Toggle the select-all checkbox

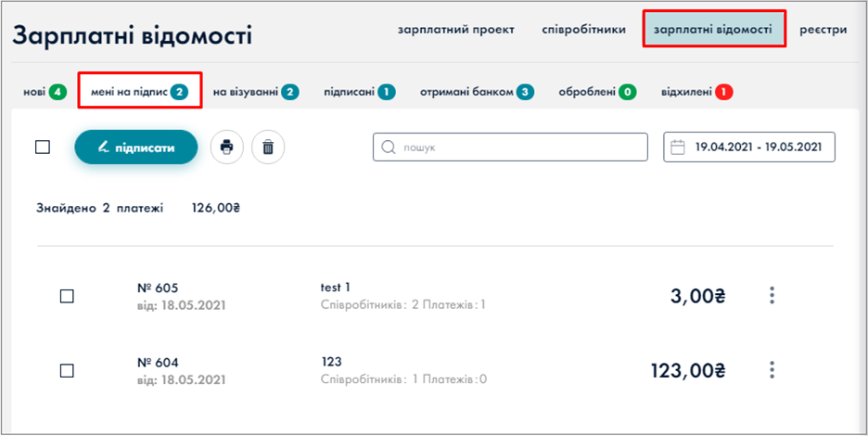(43, 147)
